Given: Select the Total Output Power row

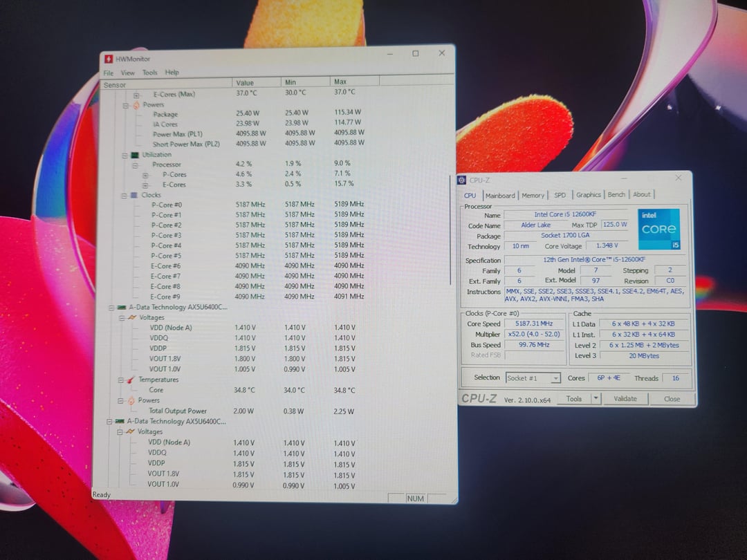Looking at the screenshot, I should coord(252,411).
